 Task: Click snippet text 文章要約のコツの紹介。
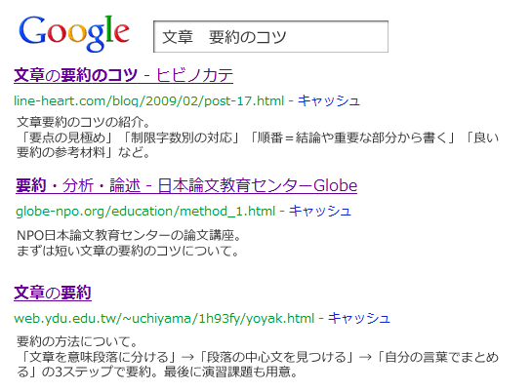(84, 122)
